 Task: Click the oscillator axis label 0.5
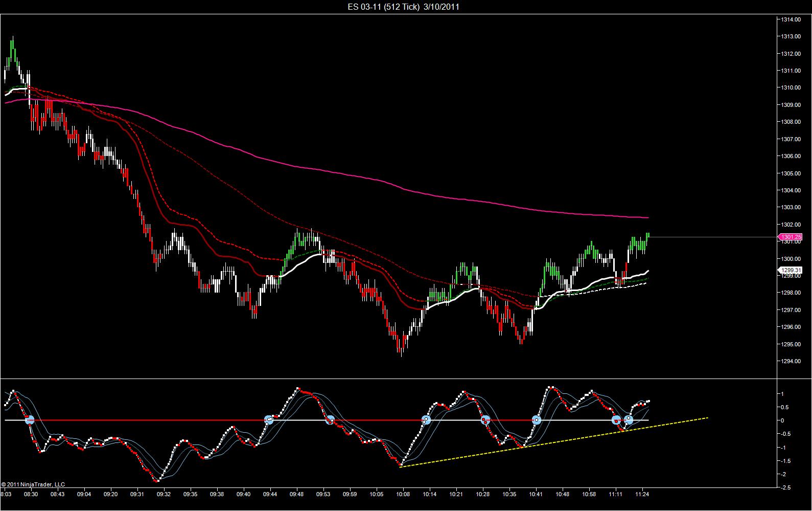(x=784, y=407)
